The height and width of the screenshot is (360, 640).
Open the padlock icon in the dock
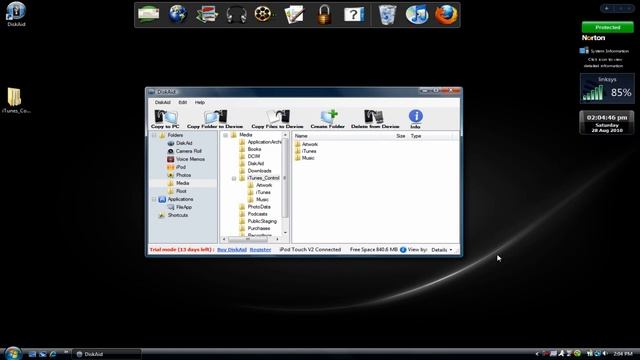tap(324, 15)
